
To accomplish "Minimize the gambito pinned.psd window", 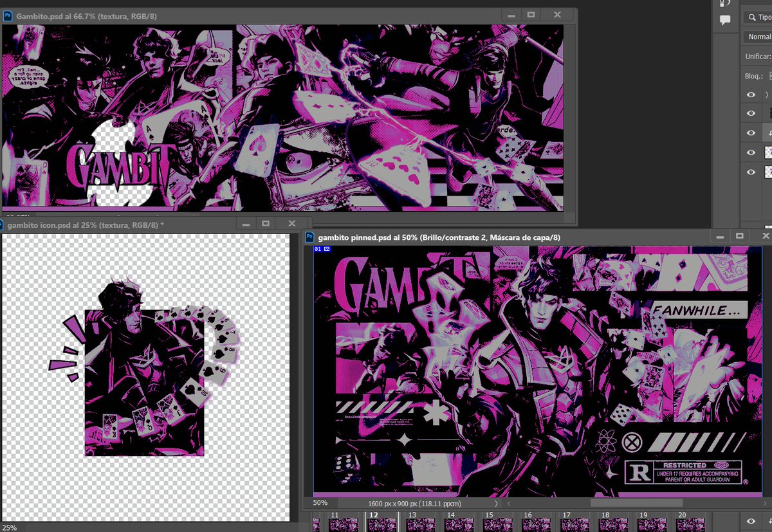I will click(719, 237).
